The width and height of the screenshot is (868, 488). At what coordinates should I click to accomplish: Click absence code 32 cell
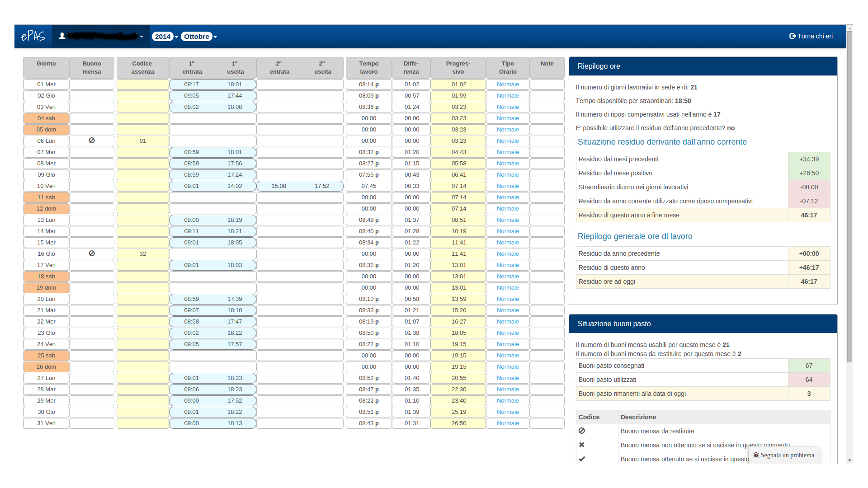(x=143, y=254)
